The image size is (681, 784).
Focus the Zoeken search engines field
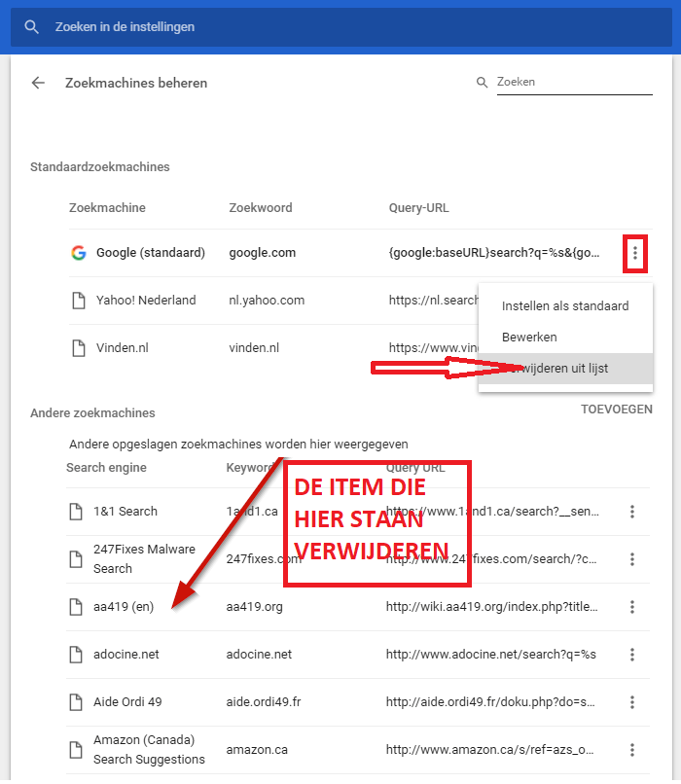click(x=575, y=82)
